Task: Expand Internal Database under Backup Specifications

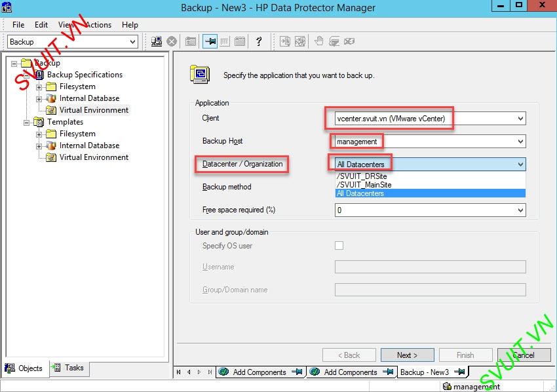Action: pos(39,99)
